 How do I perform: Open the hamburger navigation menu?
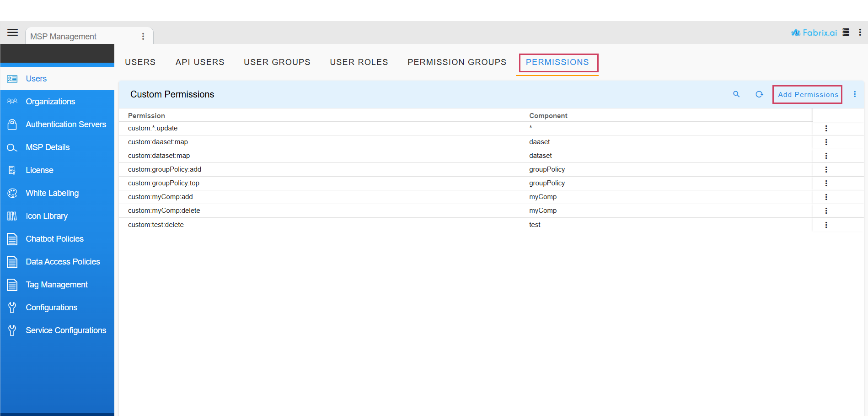coord(12,32)
